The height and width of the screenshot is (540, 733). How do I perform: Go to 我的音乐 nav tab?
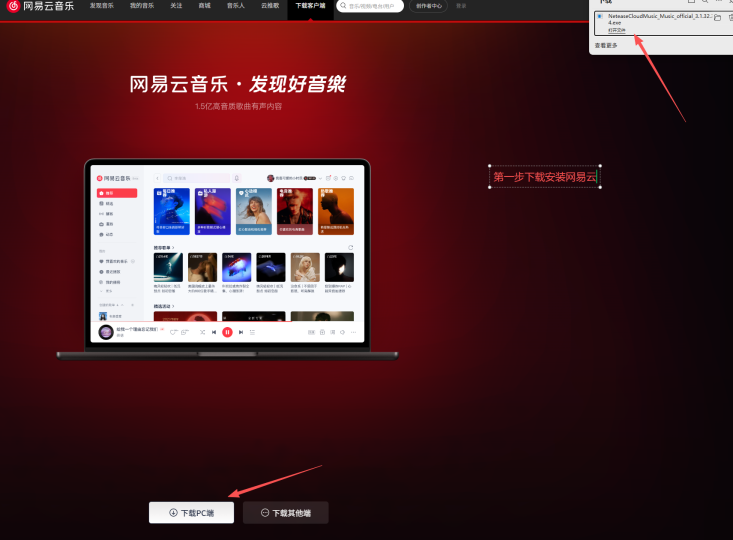tap(142, 6)
